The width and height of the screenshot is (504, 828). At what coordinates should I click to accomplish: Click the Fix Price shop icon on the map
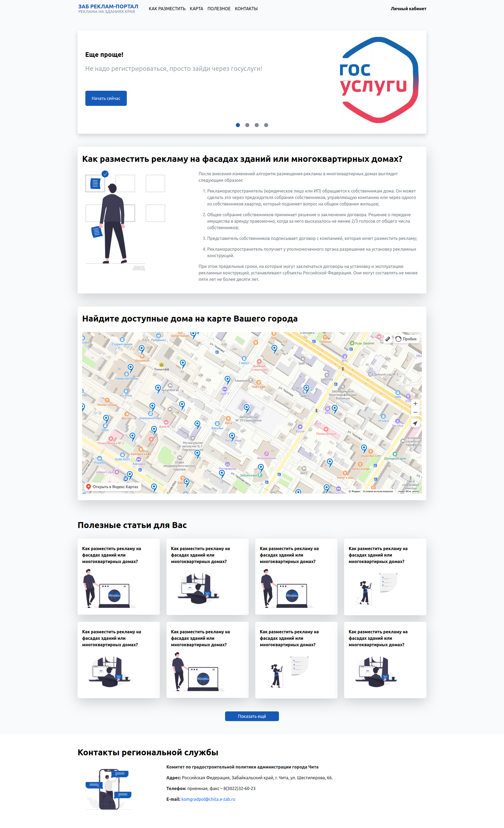pos(126,391)
